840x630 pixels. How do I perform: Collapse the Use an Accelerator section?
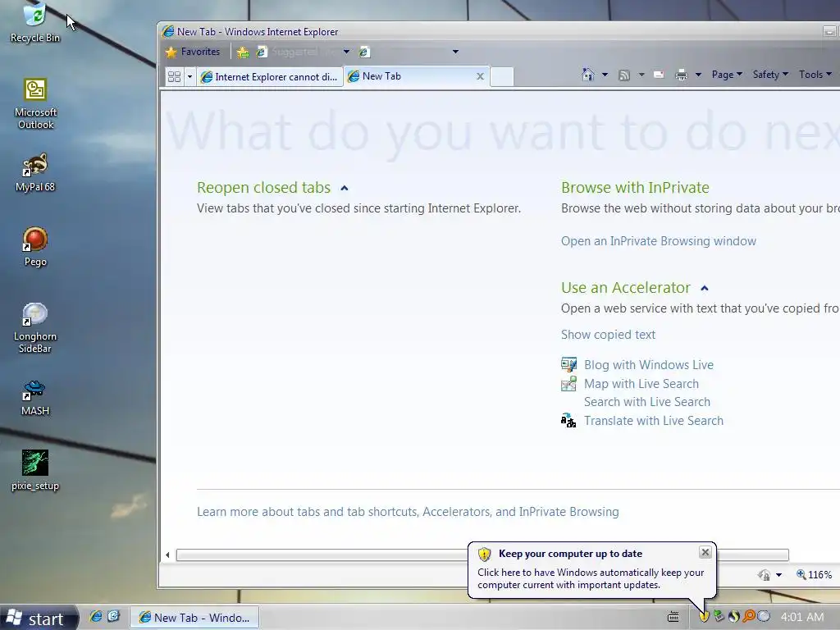click(x=705, y=288)
